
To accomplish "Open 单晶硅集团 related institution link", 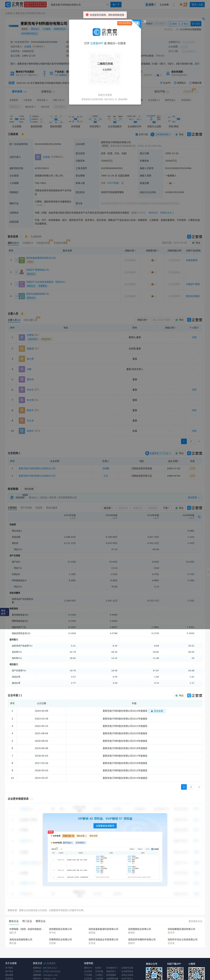I will click(x=192, y=260).
